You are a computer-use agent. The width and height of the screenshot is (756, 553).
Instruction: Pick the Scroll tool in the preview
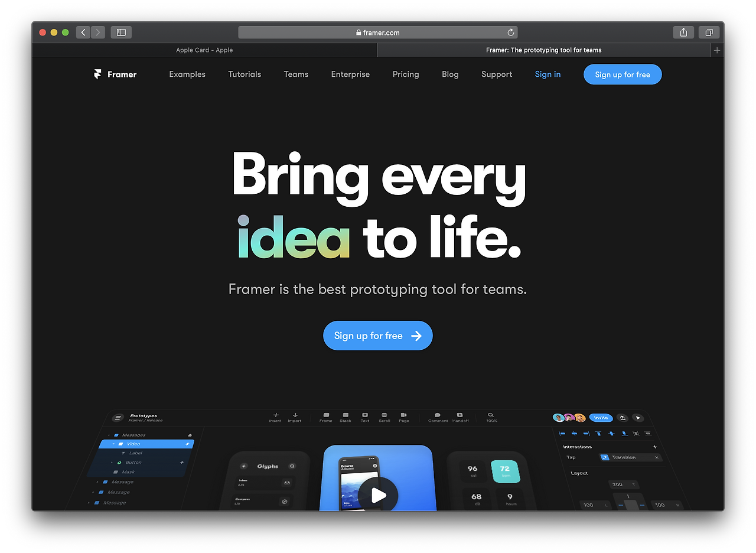(384, 417)
